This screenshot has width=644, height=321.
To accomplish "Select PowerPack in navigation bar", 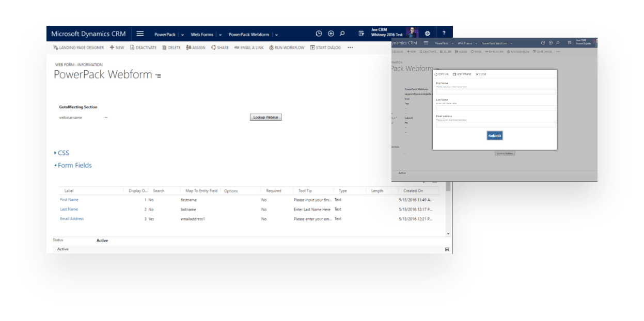I will (x=165, y=35).
